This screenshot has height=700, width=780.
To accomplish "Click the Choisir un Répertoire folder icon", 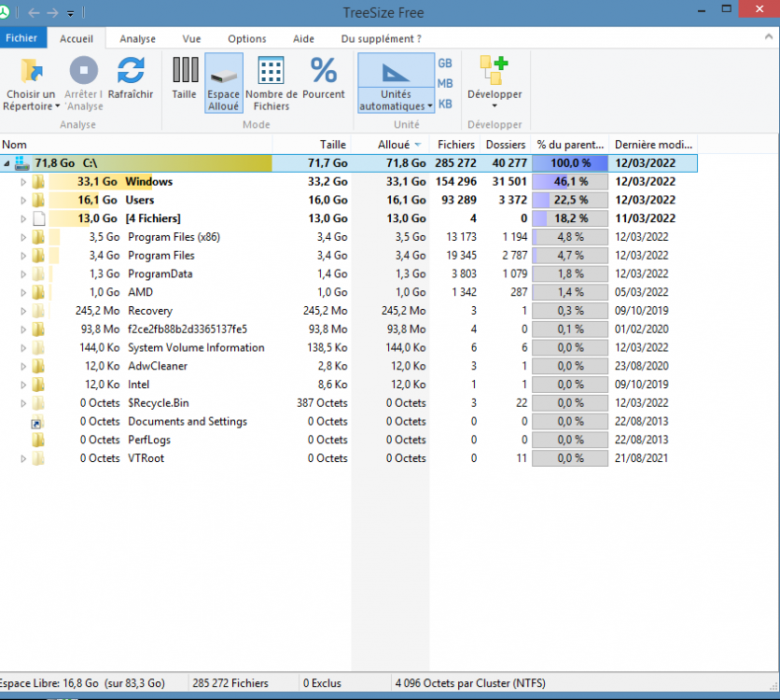I will pyautogui.click(x=31, y=71).
